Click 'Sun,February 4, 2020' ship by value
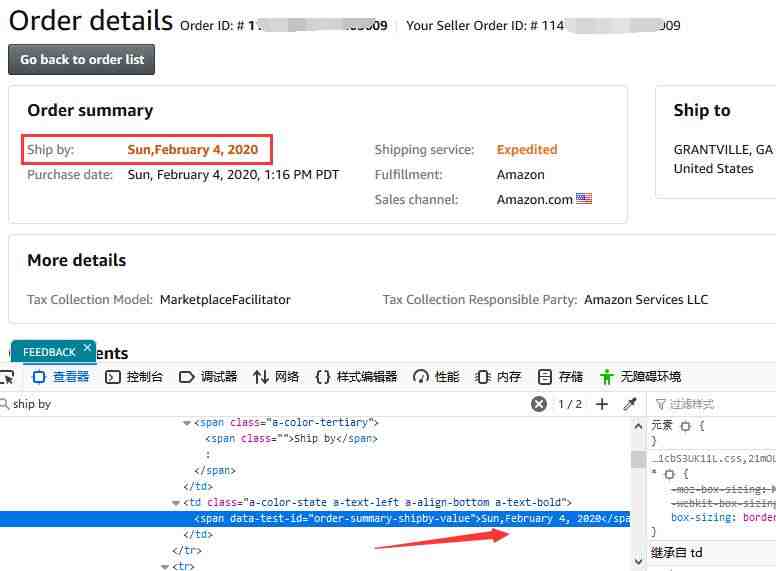The width and height of the screenshot is (776, 571). click(193, 149)
